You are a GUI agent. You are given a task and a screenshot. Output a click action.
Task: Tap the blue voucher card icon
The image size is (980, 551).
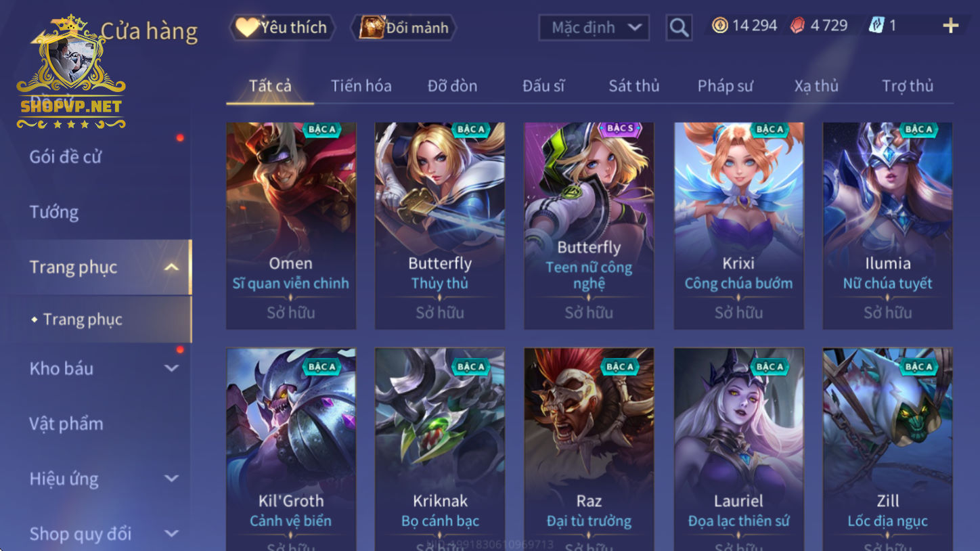(876, 26)
